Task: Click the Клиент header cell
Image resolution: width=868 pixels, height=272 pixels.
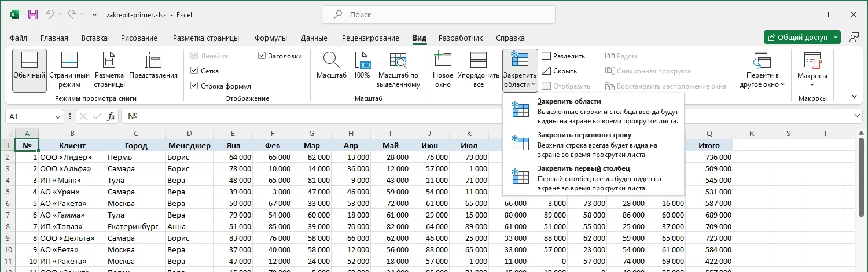Action: (x=72, y=145)
